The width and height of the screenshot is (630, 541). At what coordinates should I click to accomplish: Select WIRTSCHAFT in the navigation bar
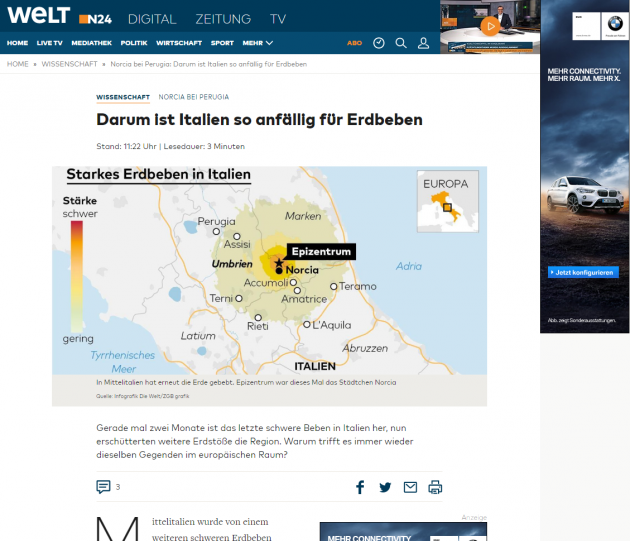177,43
